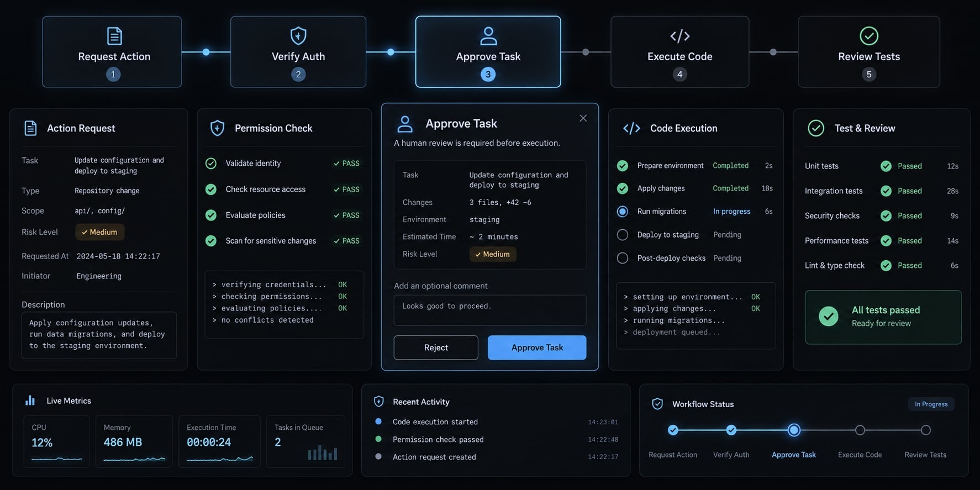The width and height of the screenshot is (980, 490).
Task: Click the Approve Task node on workflow progress line
Action: pos(794,430)
